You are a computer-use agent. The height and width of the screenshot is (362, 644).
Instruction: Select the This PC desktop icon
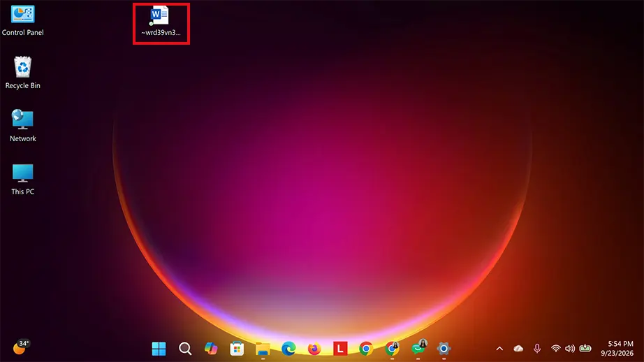tap(22, 179)
